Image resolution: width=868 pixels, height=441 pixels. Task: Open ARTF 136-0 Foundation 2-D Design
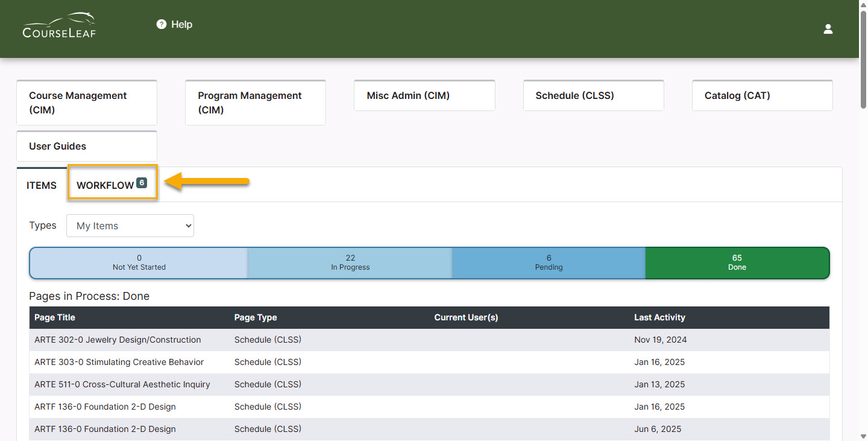(x=105, y=407)
